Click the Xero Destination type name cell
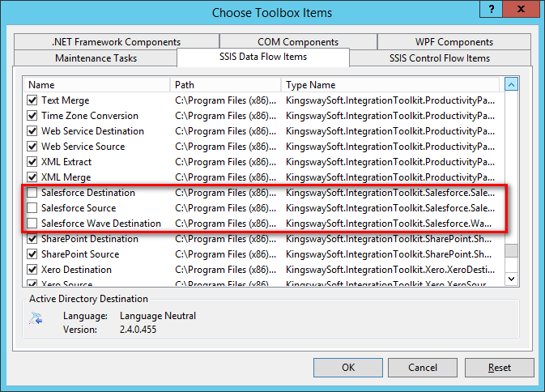The image size is (545, 392). click(390, 270)
